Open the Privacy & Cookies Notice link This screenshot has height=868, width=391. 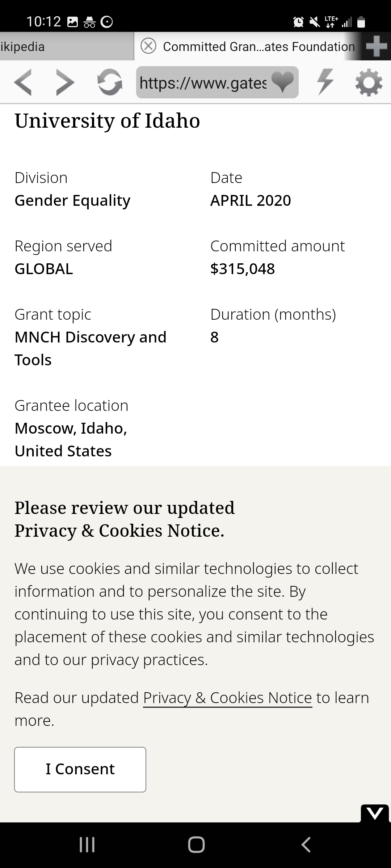tap(227, 698)
